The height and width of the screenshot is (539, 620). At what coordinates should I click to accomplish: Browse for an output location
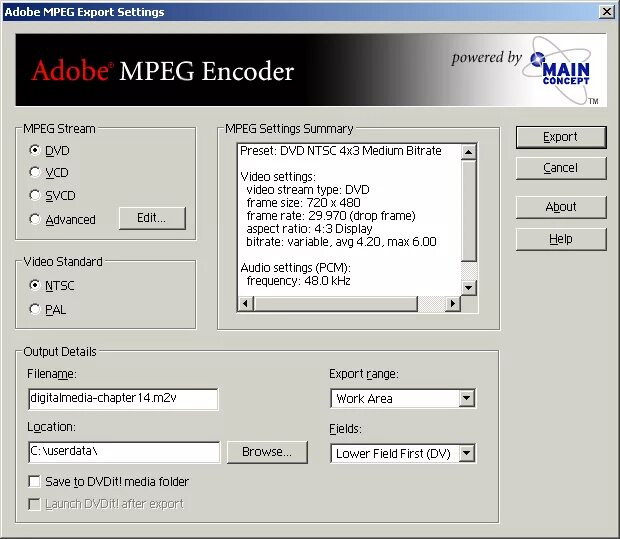pyautogui.click(x=267, y=452)
